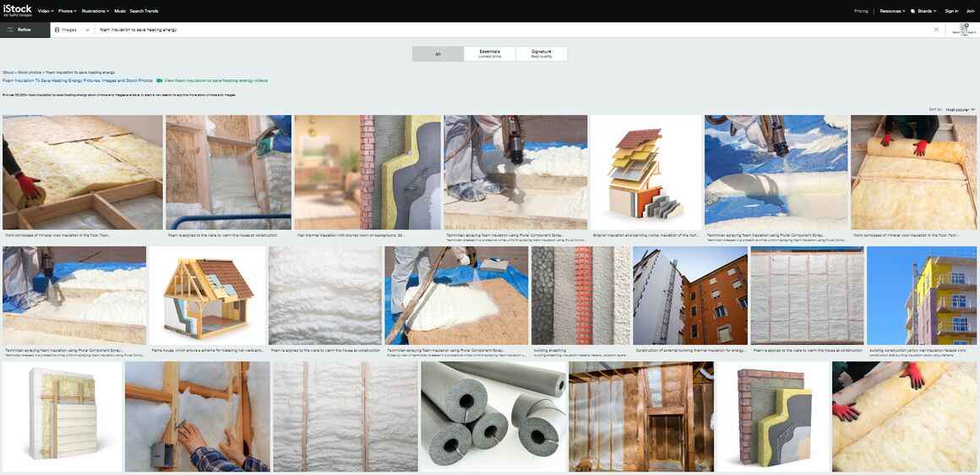
Task: Click the Search by image or video icon
Action: coord(964,29)
